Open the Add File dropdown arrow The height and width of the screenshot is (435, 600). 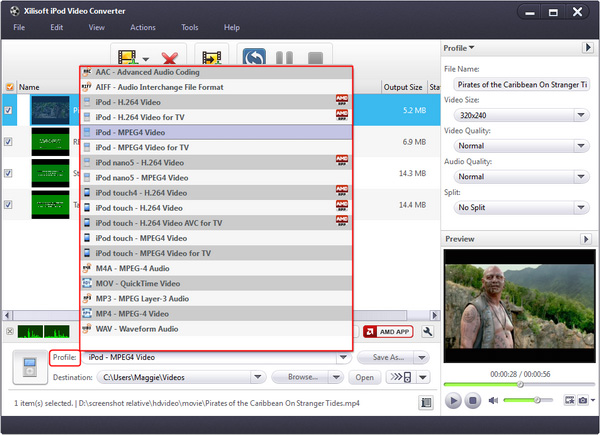pos(146,59)
